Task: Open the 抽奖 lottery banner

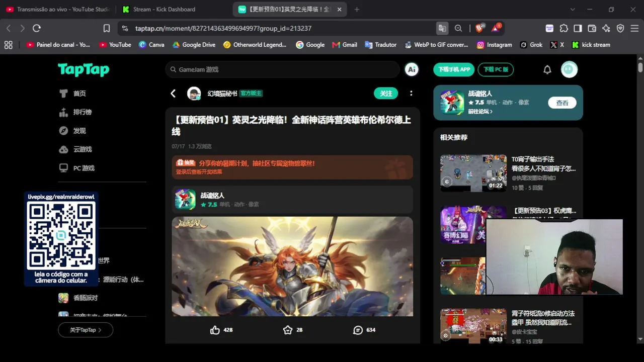Action: point(292,167)
